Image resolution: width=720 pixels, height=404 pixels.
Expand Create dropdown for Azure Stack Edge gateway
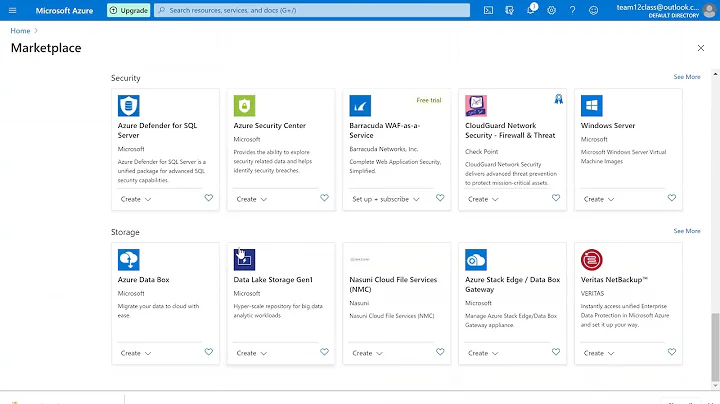[483, 353]
